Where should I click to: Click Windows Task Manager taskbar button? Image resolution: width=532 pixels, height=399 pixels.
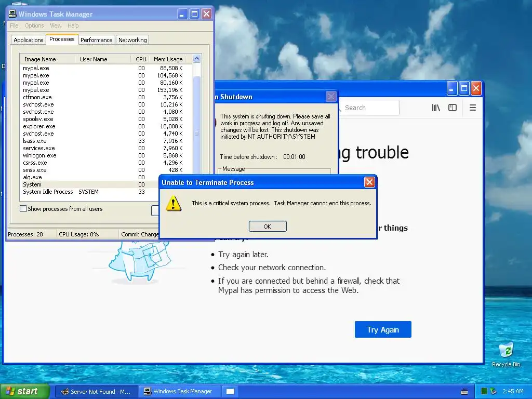[x=179, y=392]
